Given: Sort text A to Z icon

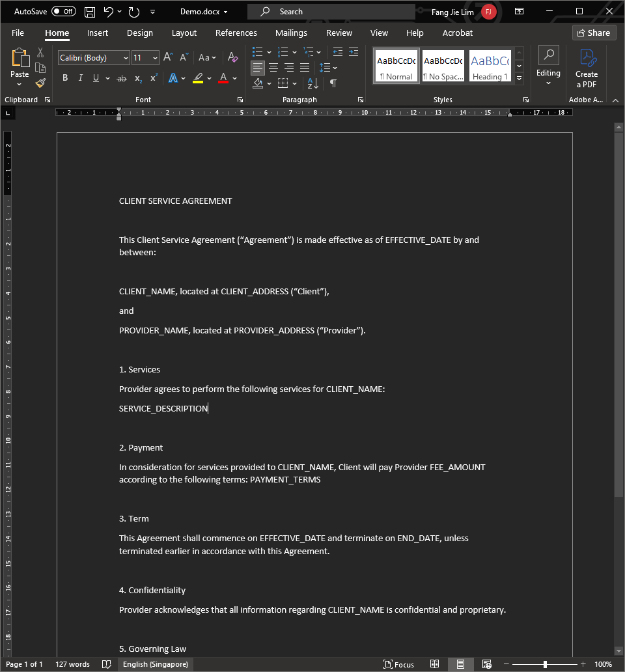Looking at the screenshot, I should pos(312,83).
